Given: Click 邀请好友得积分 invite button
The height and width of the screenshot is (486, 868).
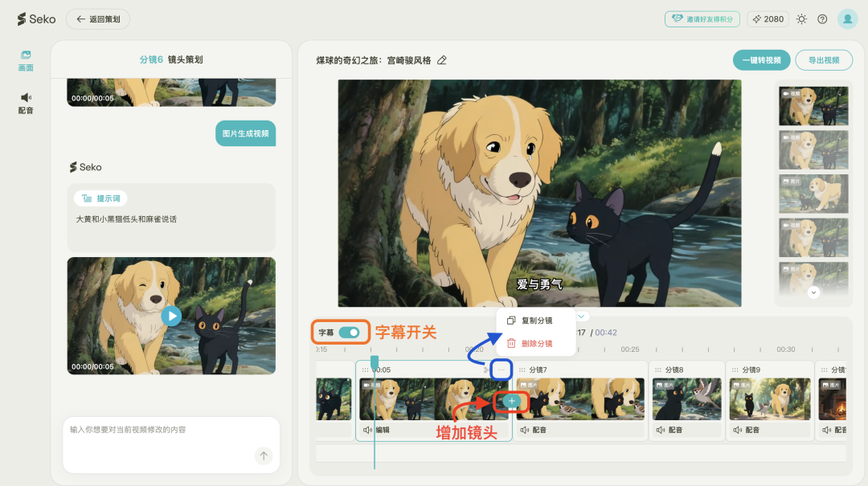Looking at the screenshot, I should (x=702, y=18).
